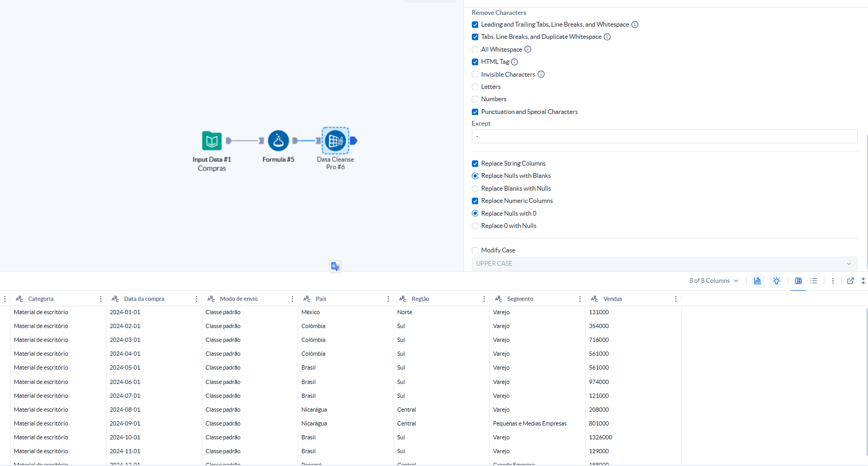Viewport: 868px width, 466px height.
Task: Select Replace Blanks with Nulls radio
Action: [475, 189]
